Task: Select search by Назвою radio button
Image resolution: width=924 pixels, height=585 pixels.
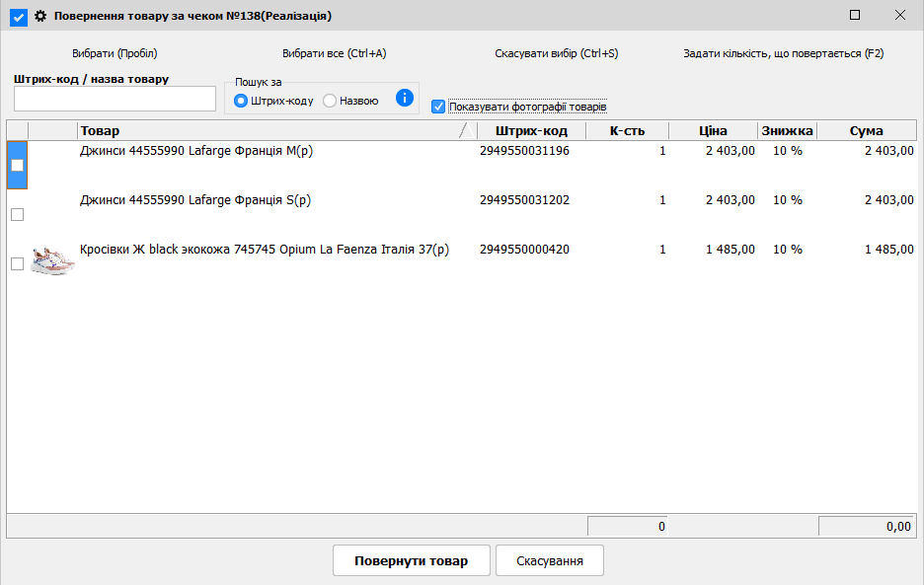Action: tap(330, 101)
